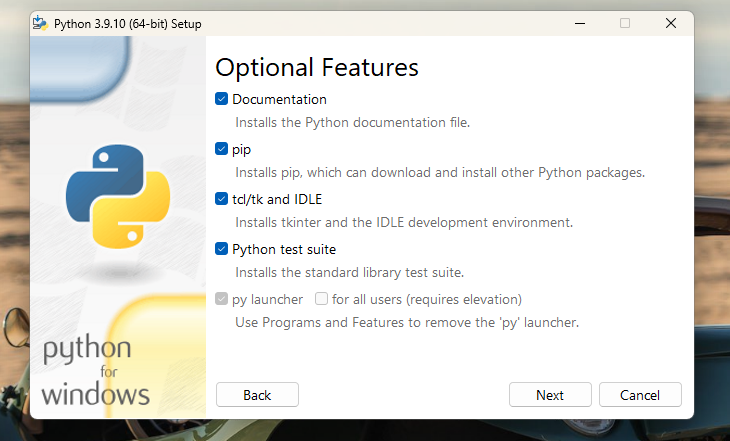Screen dimensions: 730x441
Task: Disable the pip feature checkbox
Action: (222, 149)
